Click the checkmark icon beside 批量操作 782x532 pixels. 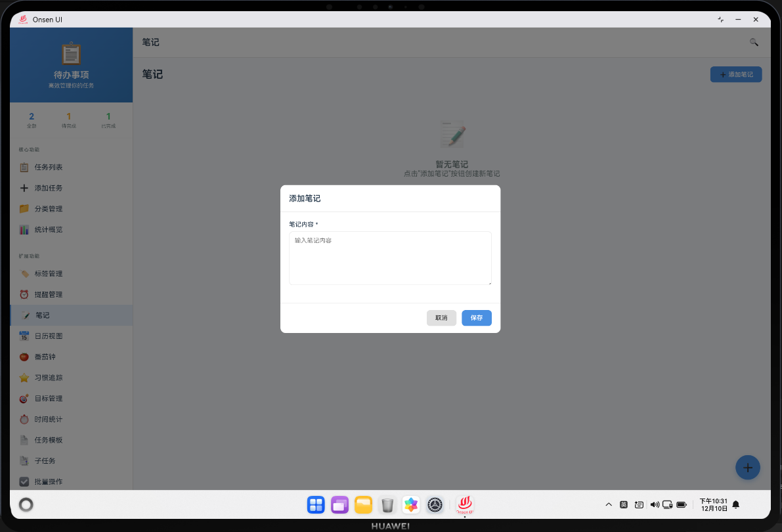click(24, 481)
